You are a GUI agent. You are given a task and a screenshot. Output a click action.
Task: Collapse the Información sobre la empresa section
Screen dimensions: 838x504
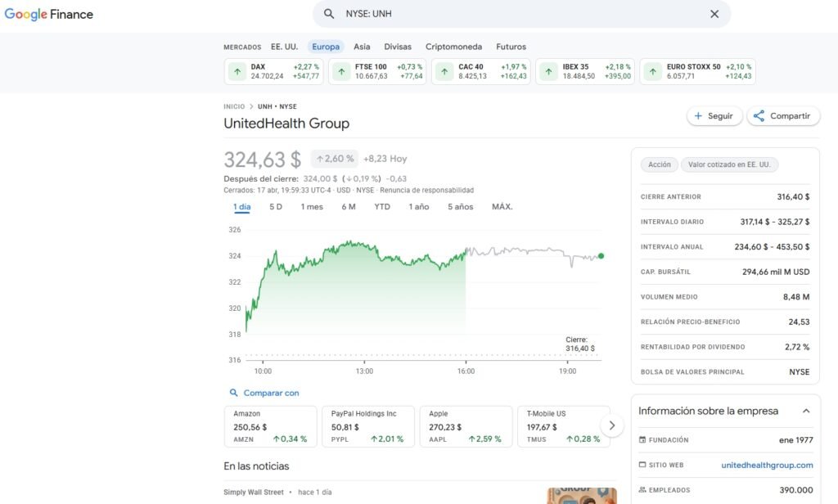(x=806, y=411)
